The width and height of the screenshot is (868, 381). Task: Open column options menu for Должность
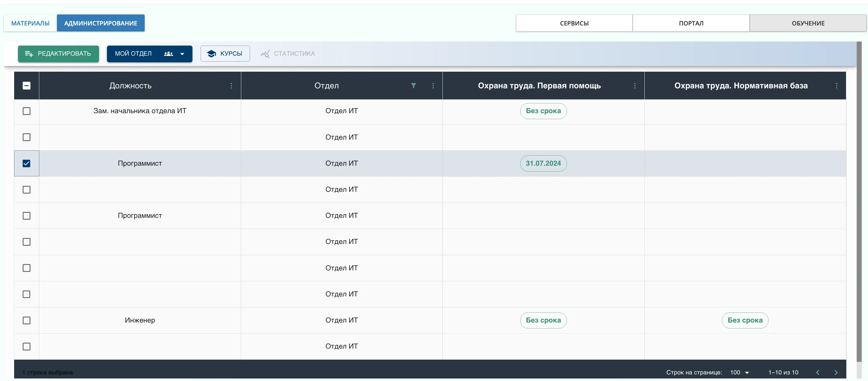tap(231, 86)
